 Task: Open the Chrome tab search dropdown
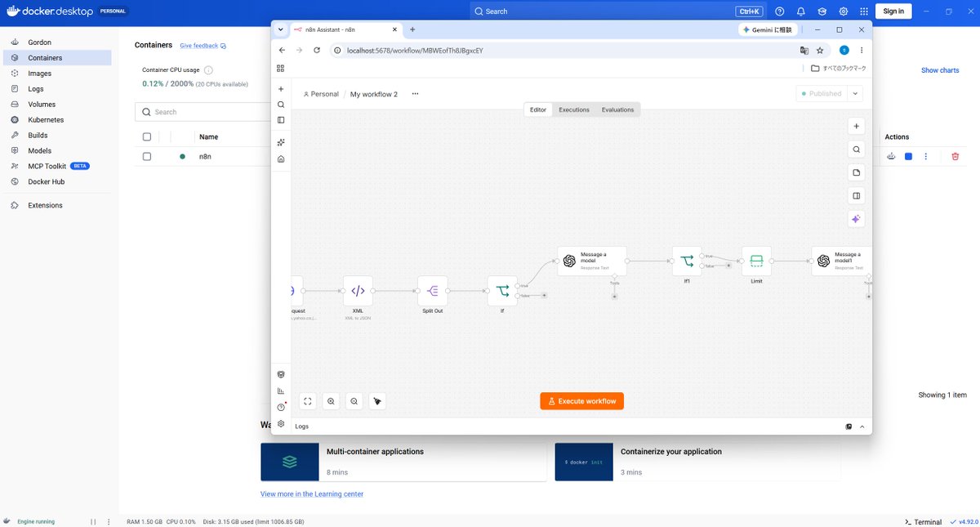(281, 29)
